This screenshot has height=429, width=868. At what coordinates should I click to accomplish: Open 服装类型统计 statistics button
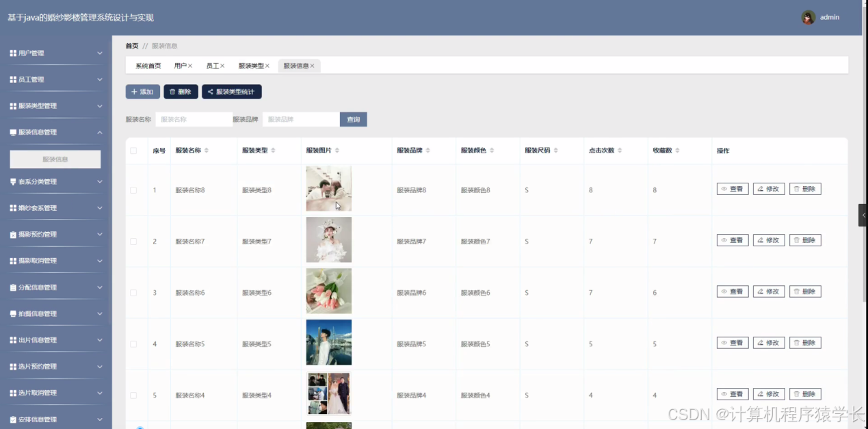pyautogui.click(x=232, y=92)
